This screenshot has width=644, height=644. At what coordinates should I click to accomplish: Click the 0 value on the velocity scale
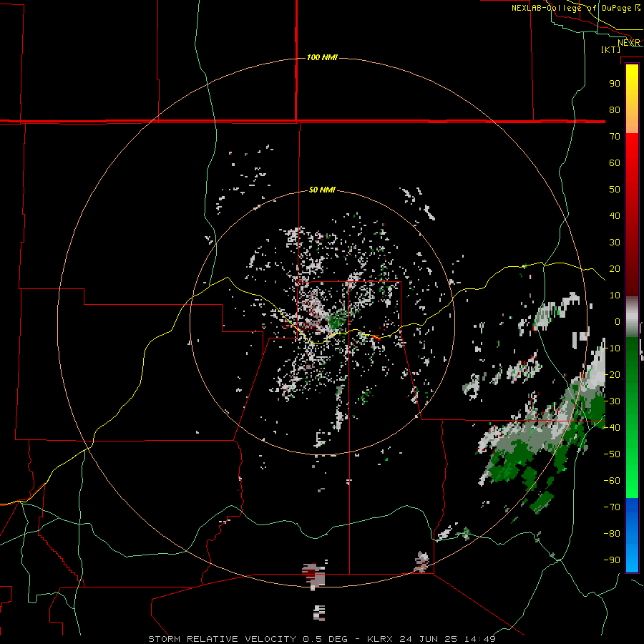tap(618, 322)
